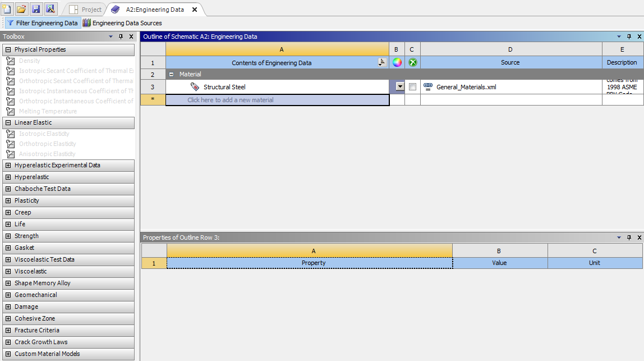Click the color wheel column header icon
Viewport: 644px width, 361px height.
tap(397, 62)
